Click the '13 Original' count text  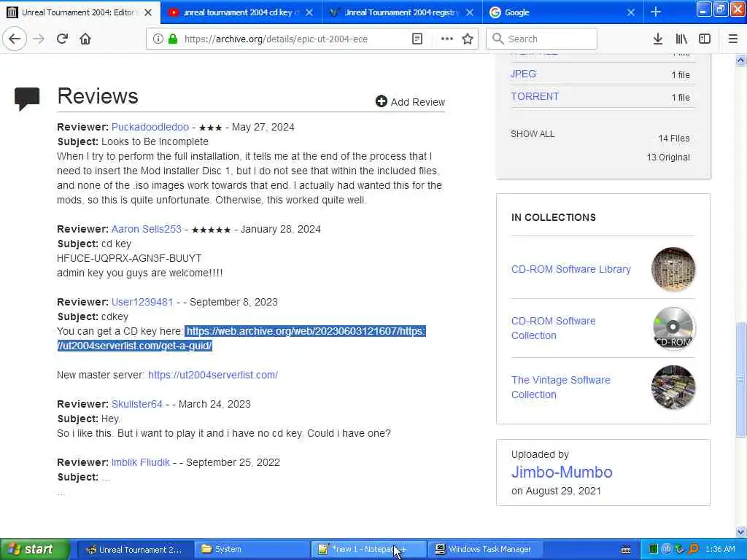coord(668,157)
